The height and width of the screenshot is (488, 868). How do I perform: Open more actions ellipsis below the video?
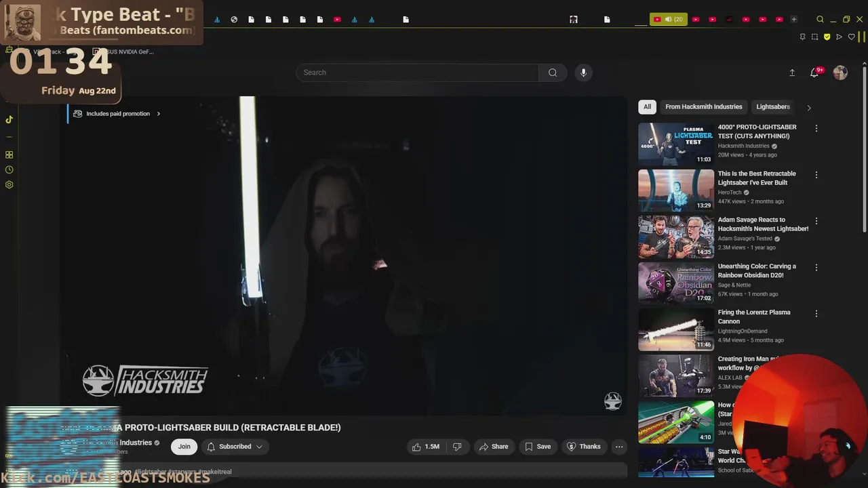[619, 447]
